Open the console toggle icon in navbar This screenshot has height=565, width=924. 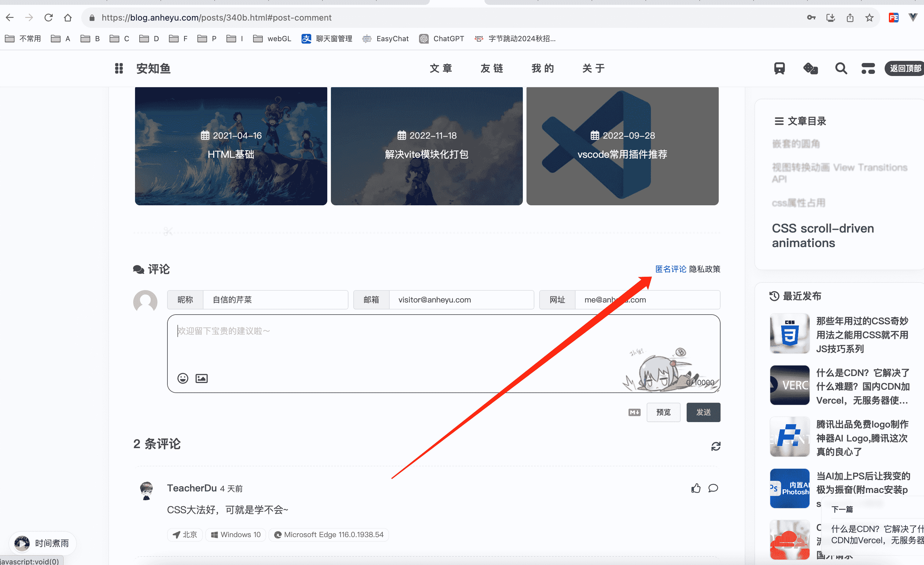point(868,68)
